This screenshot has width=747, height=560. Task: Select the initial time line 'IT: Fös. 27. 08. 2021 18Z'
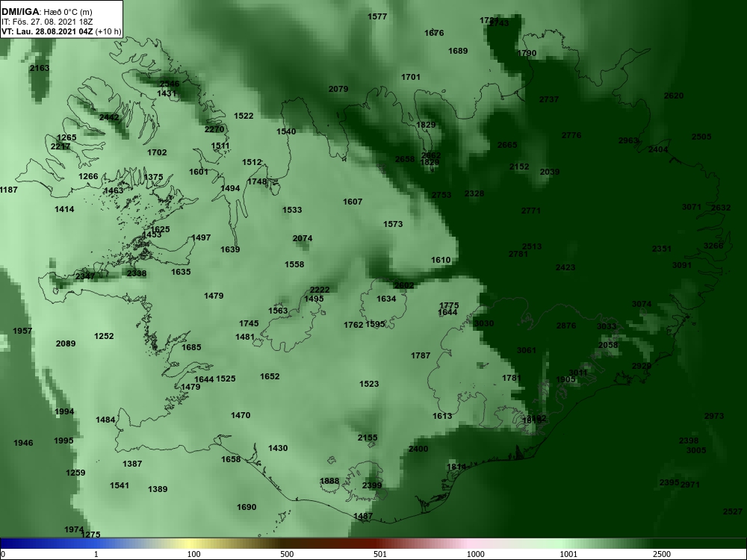pos(47,22)
